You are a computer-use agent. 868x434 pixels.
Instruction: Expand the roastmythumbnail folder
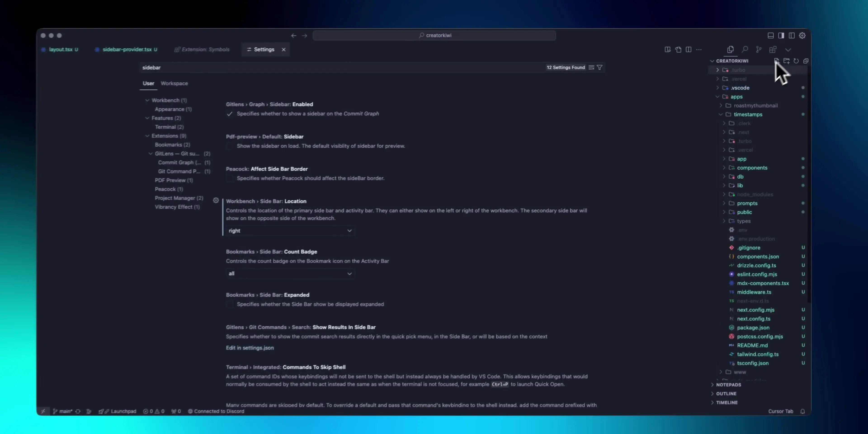tap(755, 106)
